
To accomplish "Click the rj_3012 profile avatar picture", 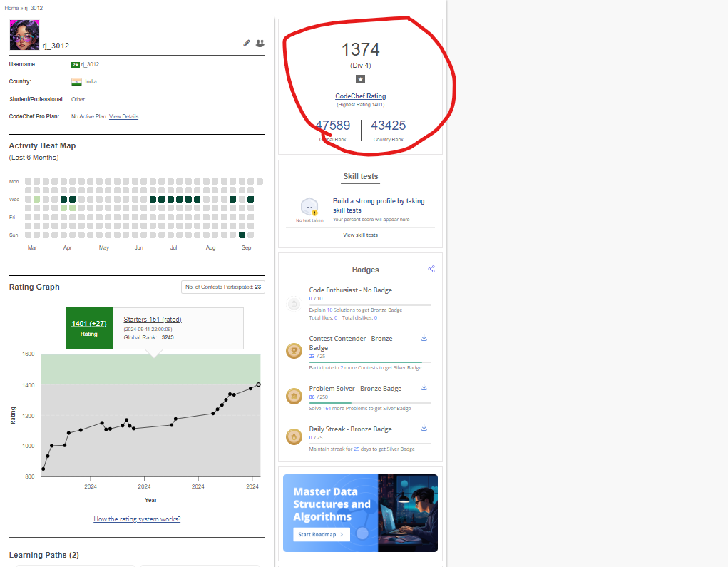I will [25, 35].
